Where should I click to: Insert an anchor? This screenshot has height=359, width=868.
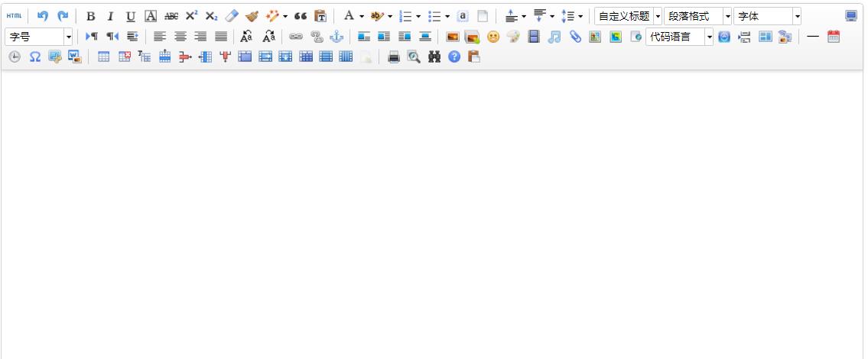336,37
